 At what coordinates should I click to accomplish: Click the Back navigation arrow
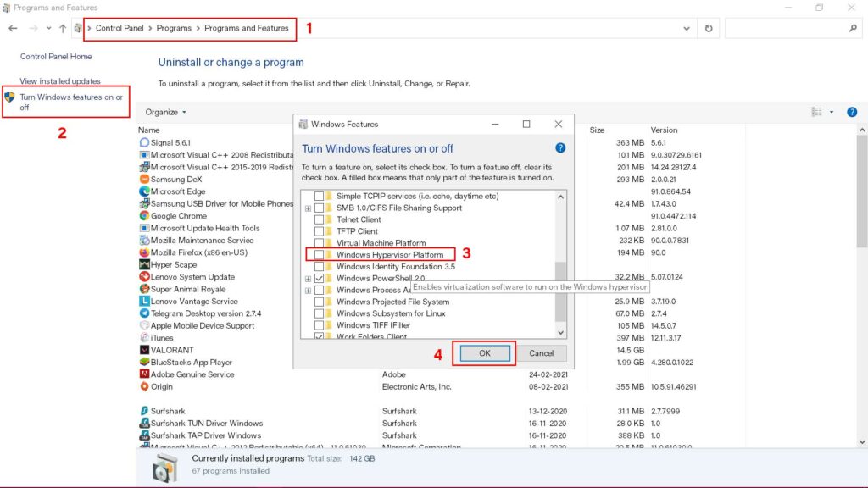(x=13, y=28)
